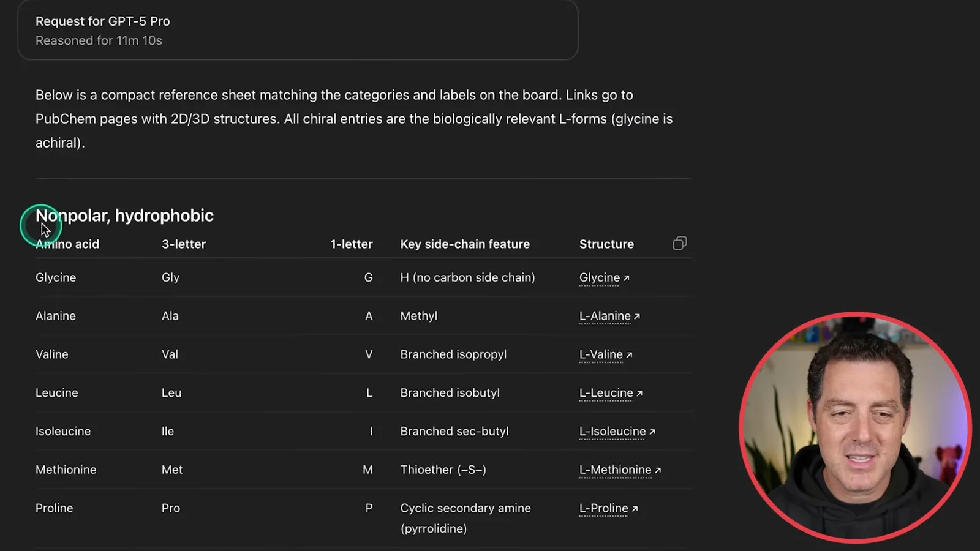The height and width of the screenshot is (551, 980).
Task: Click the presenter webcam circle thumbnail
Action: click(855, 427)
